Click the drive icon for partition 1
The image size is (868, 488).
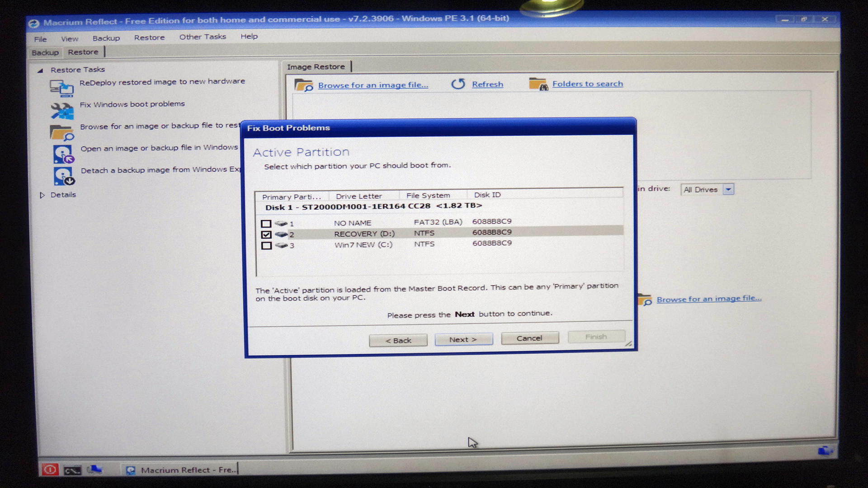281,223
